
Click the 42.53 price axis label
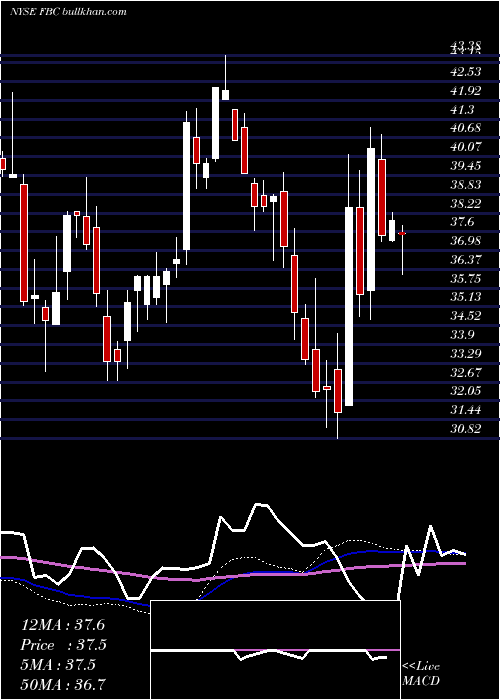(466, 72)
